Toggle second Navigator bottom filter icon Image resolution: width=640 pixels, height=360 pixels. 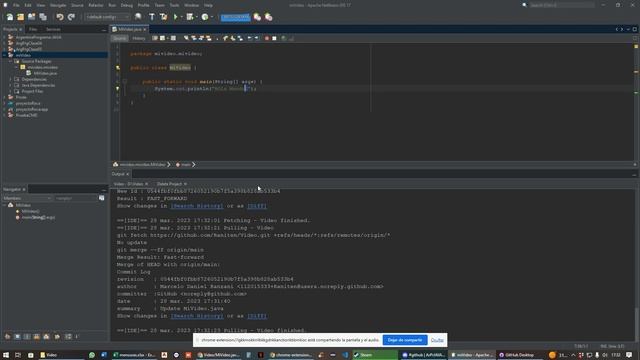pos(17,336)
